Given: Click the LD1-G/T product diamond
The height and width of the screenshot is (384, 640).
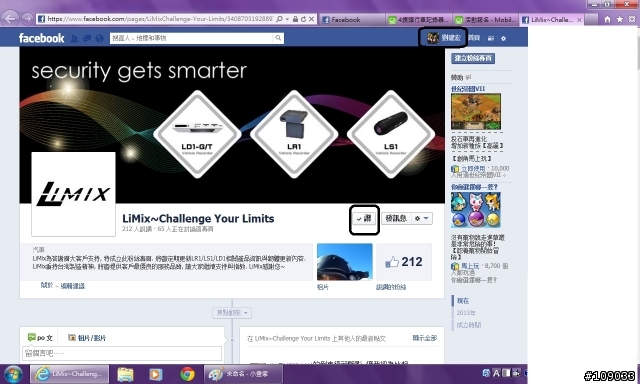Looking at the screenshot, I should coord(198,134).
